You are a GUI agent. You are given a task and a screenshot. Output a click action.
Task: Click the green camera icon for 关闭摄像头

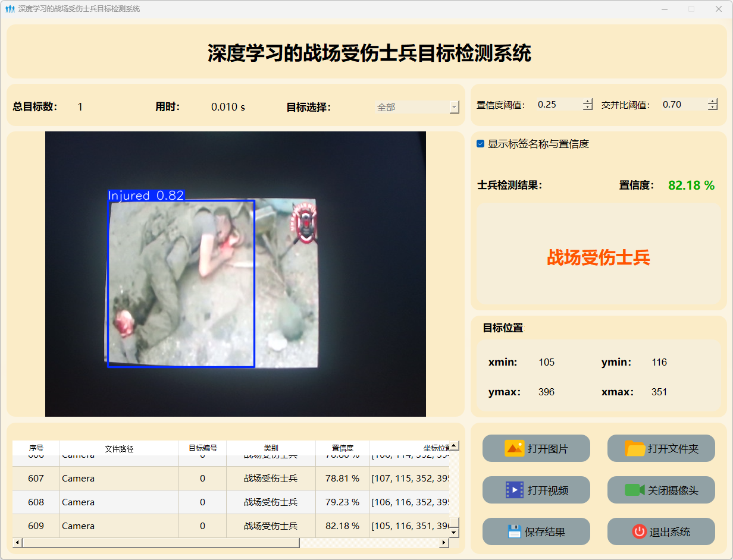pyautogui.click(x=634, y=490)
